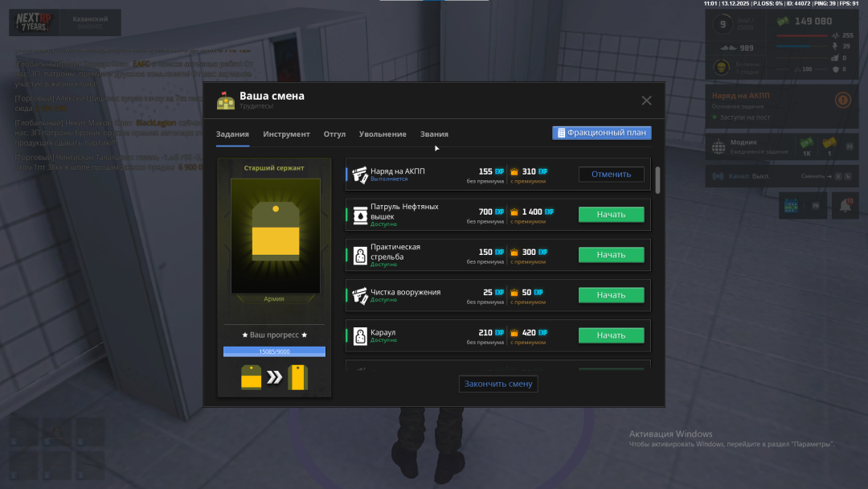868x489 pixels.
Task: Start the Практическая стрельба task
Action: coord(611,255)
